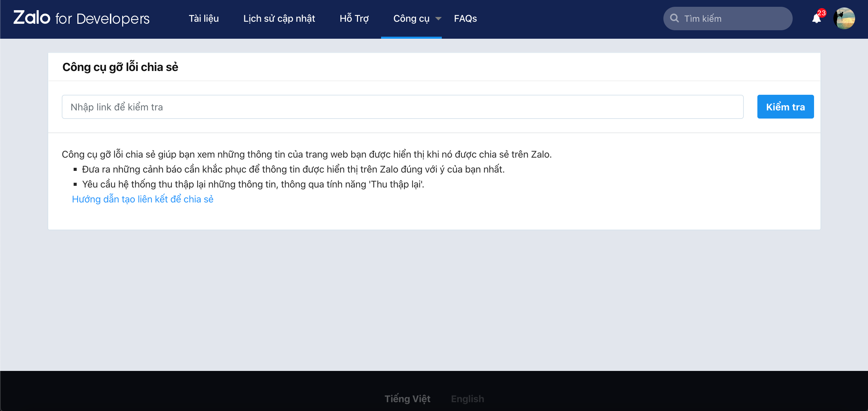This screenshot has height=411, width=868.
Task: Click the Công cụ gỡ lỗi chia sẻ heading
Action: pyautogui.click(x=120, y=67)
